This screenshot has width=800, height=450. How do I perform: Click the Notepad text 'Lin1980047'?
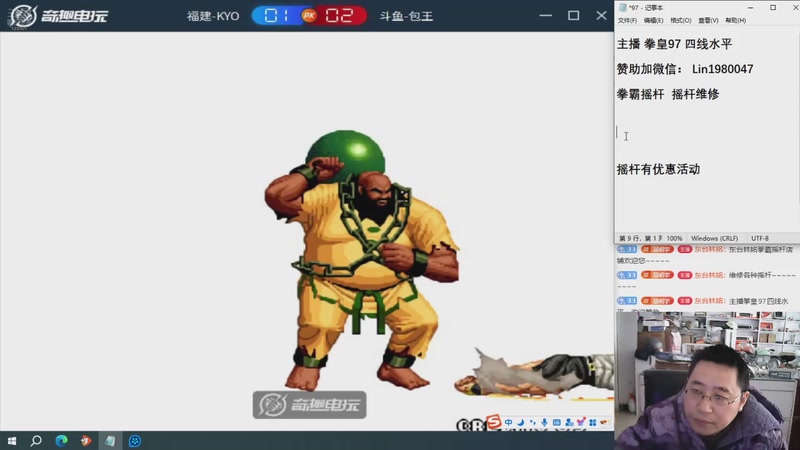click(722, 69)
